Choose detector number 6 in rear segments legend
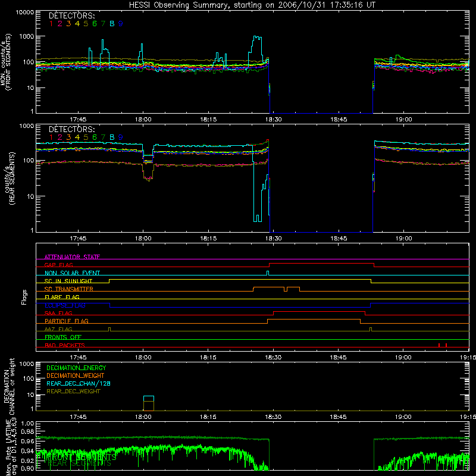This screenshot has height=476, width=476. coord(95,137)
